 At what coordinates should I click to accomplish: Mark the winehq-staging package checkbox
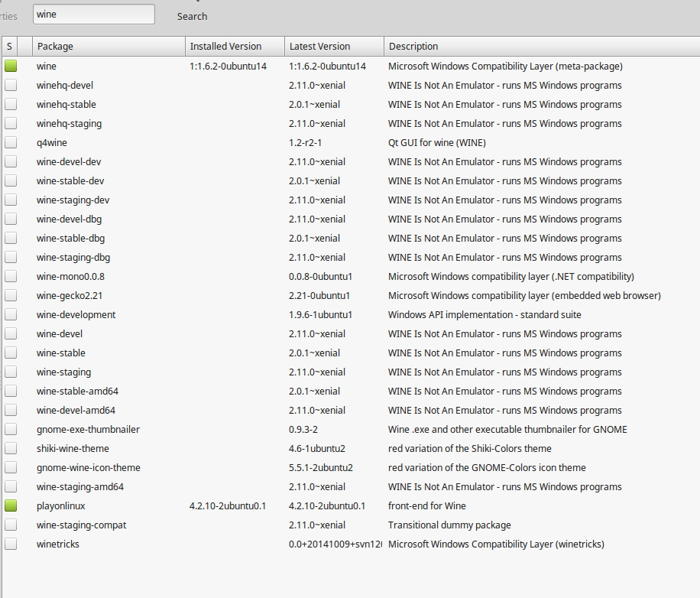[11, 123]
